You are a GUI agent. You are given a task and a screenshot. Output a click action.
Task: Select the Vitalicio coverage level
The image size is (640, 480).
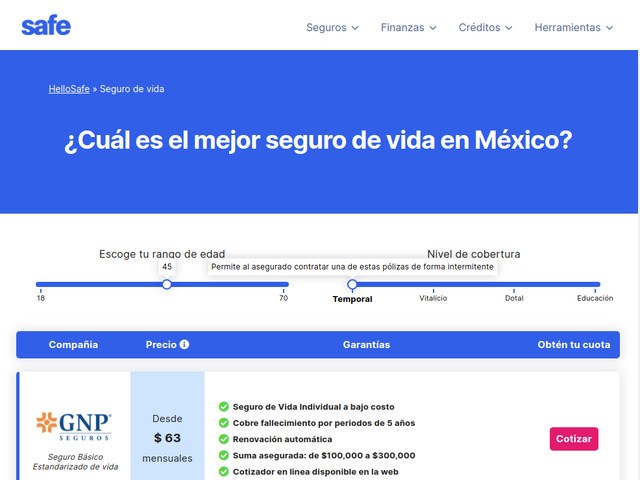433,298
